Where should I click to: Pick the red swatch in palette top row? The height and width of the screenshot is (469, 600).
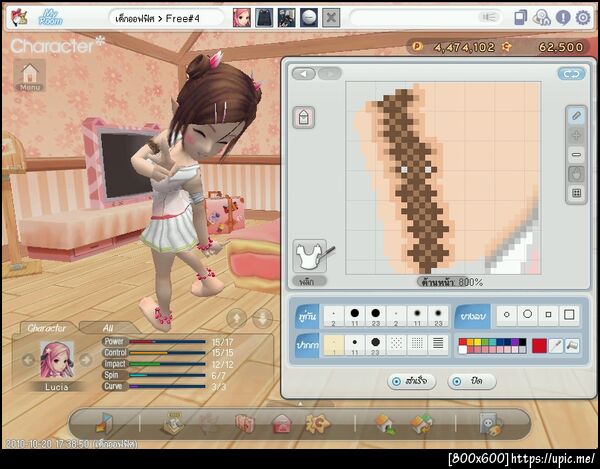[x=462, y=342]
